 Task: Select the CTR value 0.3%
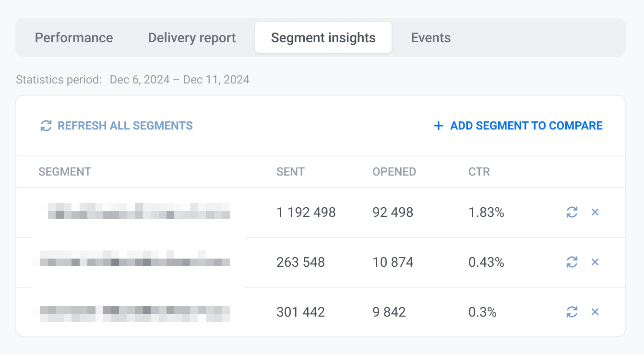pyautogui.click(x=482, y=312)
